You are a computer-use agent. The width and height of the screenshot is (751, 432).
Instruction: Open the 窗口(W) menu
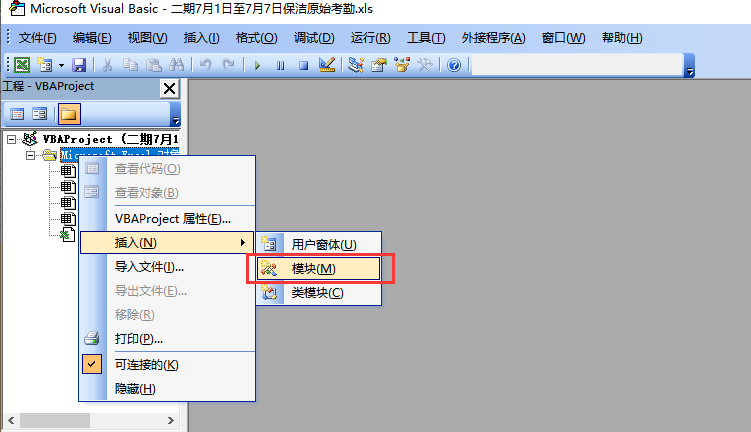pos(563,38)
